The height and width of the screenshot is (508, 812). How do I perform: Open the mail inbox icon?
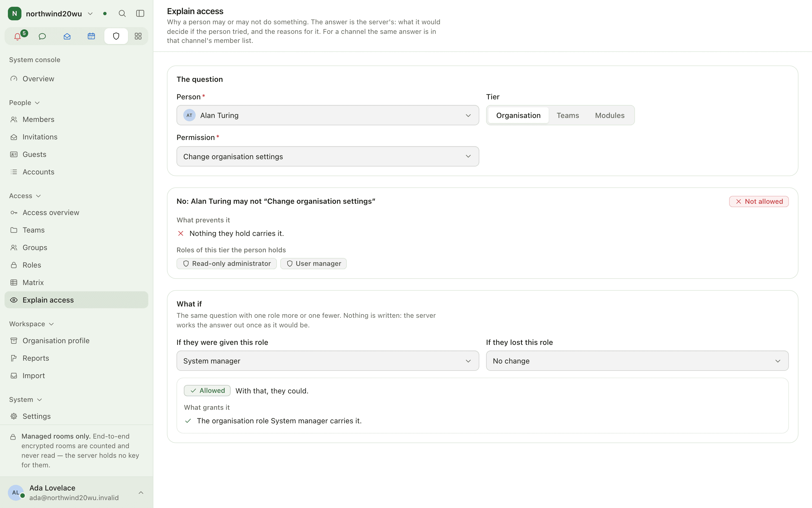pyautogui.click(x=67, y=36)
